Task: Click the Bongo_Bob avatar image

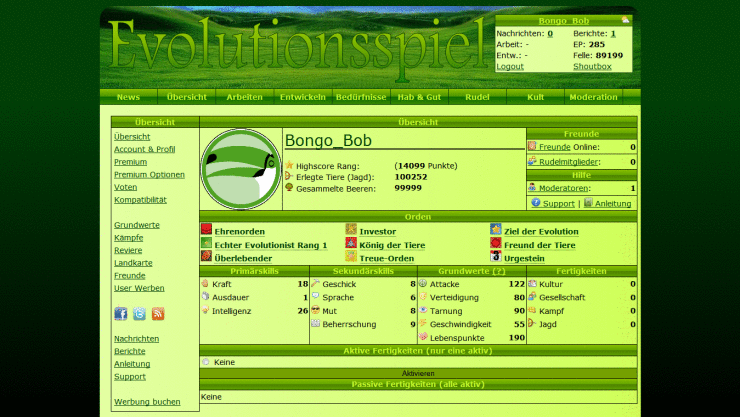Action: pos(241,169)
